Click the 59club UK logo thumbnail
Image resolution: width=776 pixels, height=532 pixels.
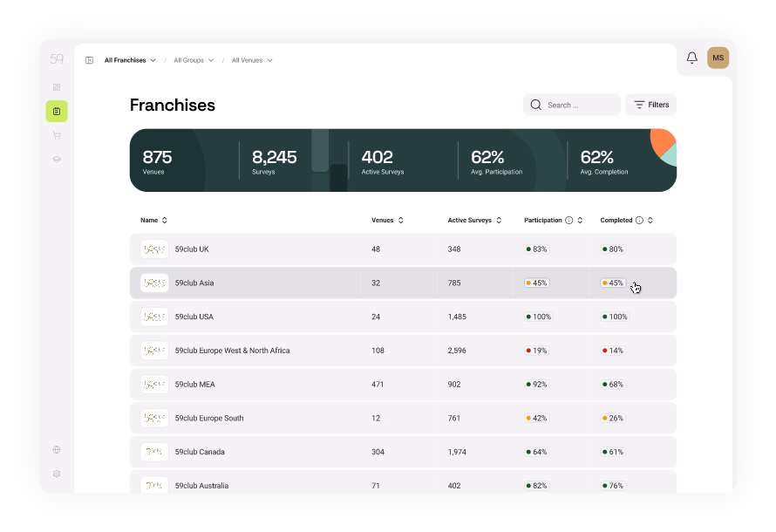click(154, 249)
